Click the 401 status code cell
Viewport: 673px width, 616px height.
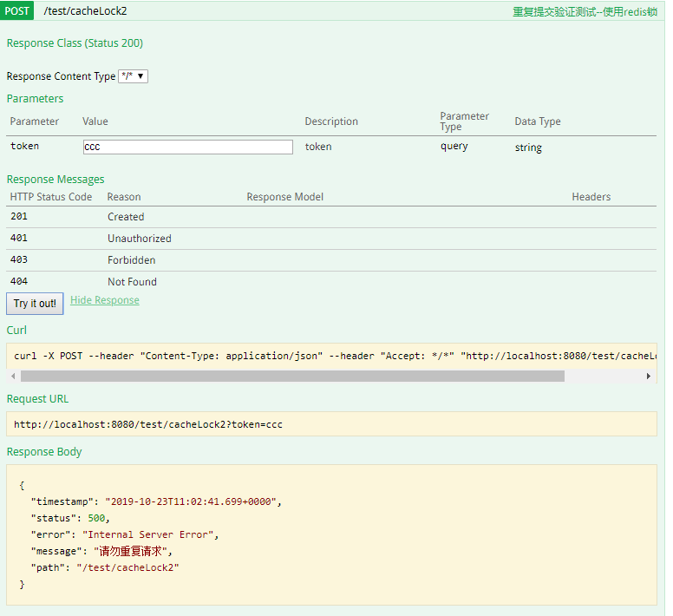pos(19,238)
